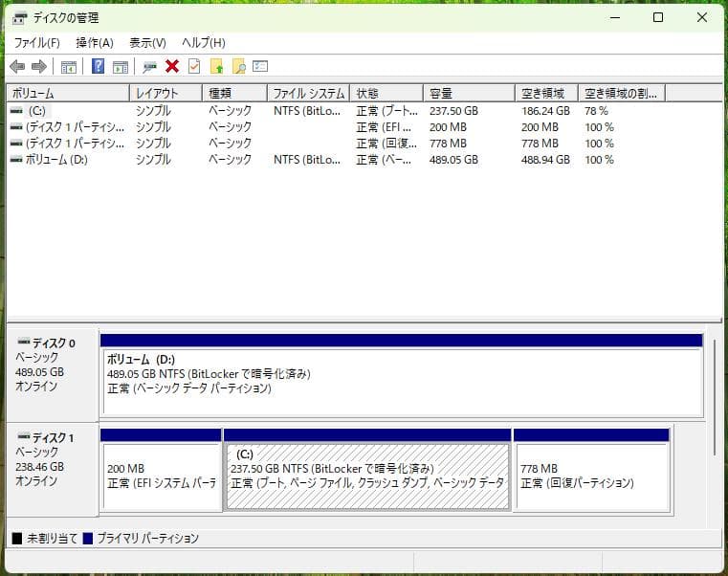Click the Forward arrow toolbar icon
Viewport: 728px width, 576px height.
pos(39,67)
